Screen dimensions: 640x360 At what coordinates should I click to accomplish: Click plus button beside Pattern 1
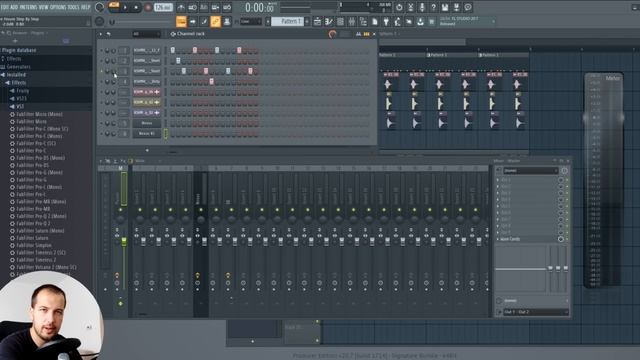point(307,22)
